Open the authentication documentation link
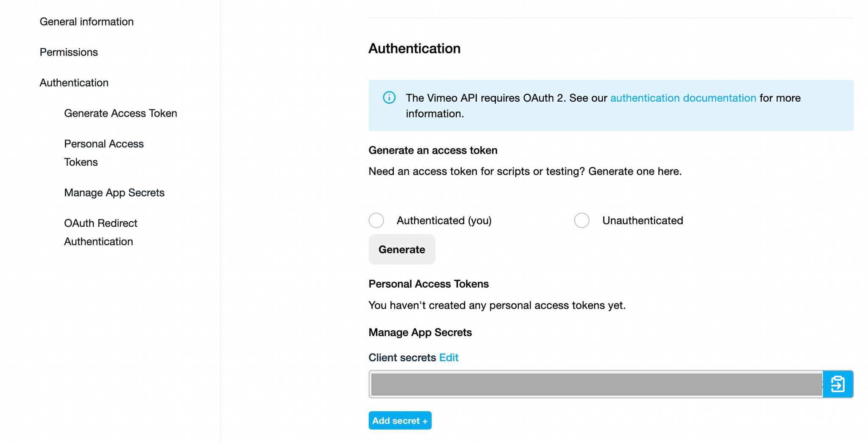The width and height of the screenshot is (868, 443). 683,98
